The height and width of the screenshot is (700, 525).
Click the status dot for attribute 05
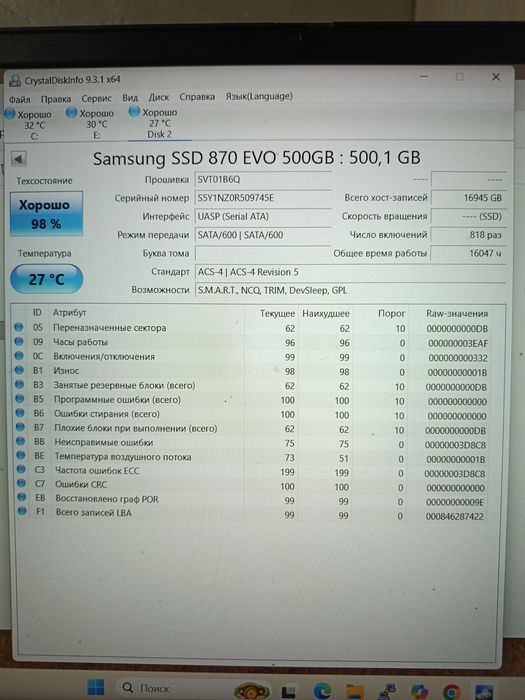[18, 327]
